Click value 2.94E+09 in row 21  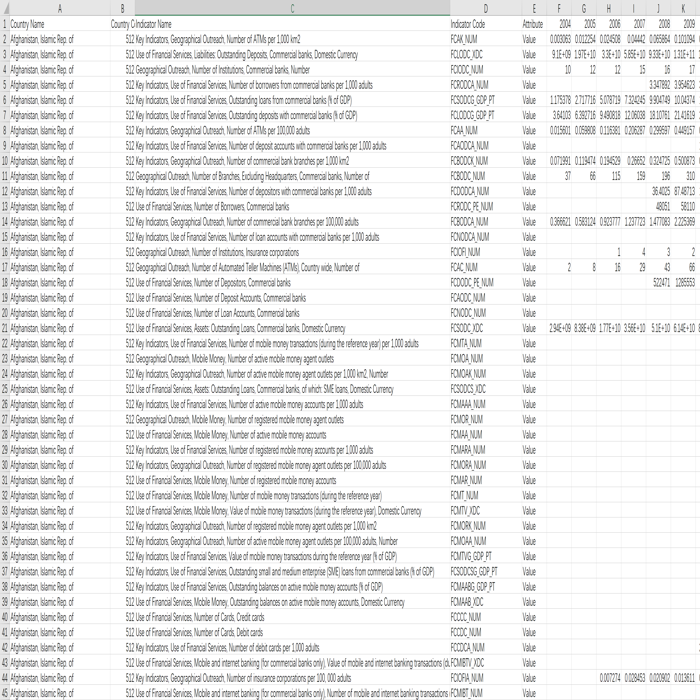[558, 328]
